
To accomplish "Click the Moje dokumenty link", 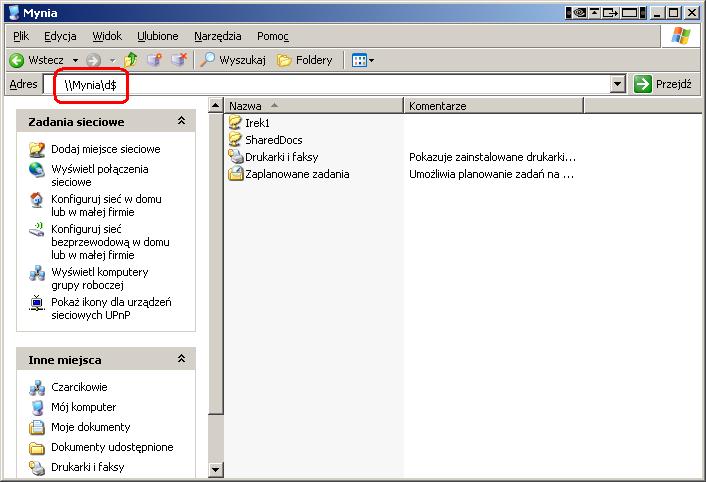I will click(x=91, y=427).
